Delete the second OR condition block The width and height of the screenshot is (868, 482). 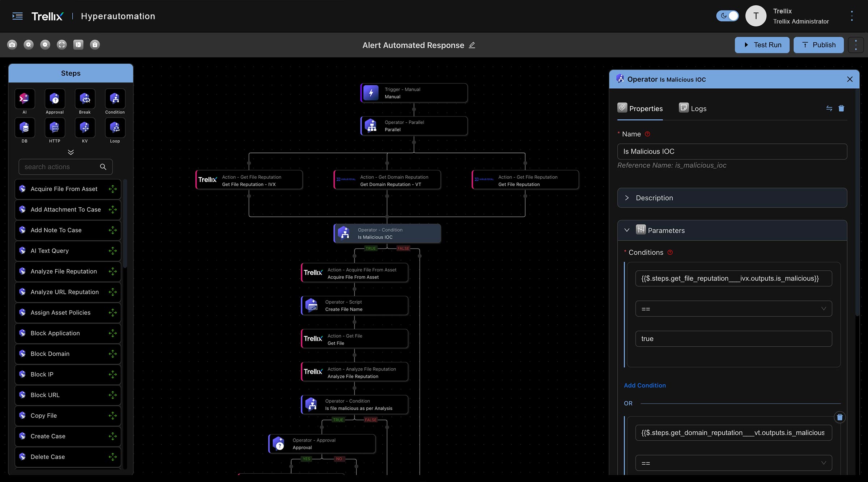pos(839,417)
